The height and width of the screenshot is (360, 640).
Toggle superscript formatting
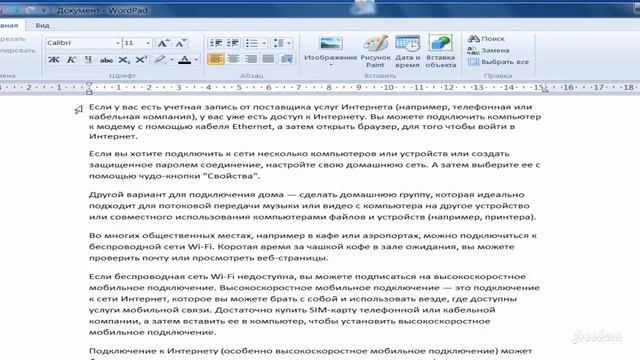click(141, 60)
